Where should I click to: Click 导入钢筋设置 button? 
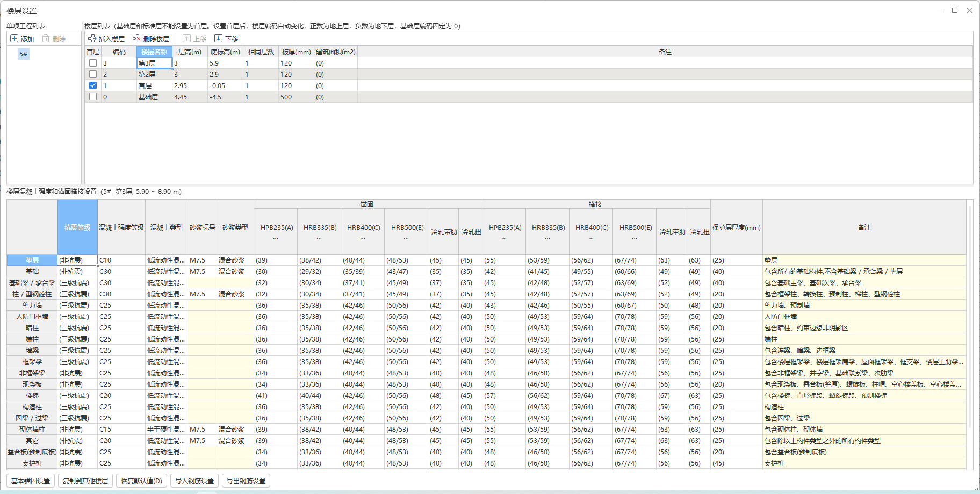pos(194,481)
